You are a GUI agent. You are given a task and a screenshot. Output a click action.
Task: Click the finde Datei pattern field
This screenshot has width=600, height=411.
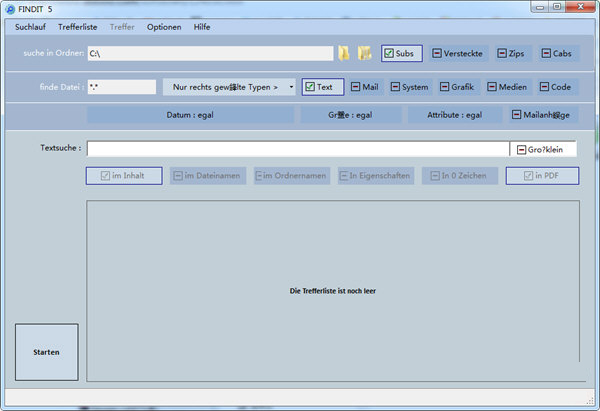coord(122,87)
